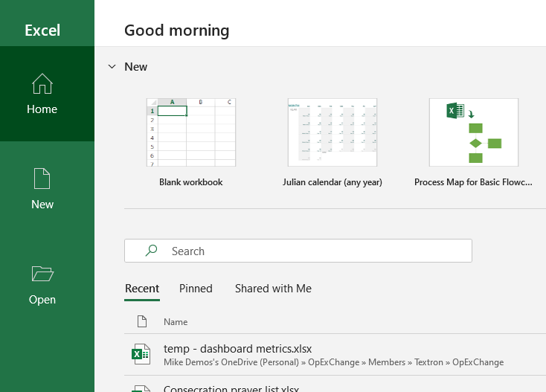The width and height of the screenshot is (546, 392).
Task: Switch to the Pinned tab
Action: (x=196, y=289)
